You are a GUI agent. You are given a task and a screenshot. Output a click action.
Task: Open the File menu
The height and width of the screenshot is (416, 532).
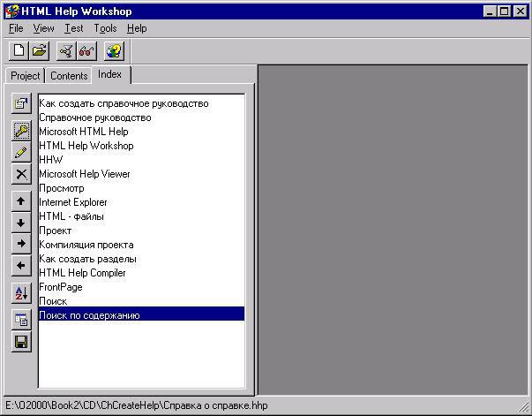(16, 28)
